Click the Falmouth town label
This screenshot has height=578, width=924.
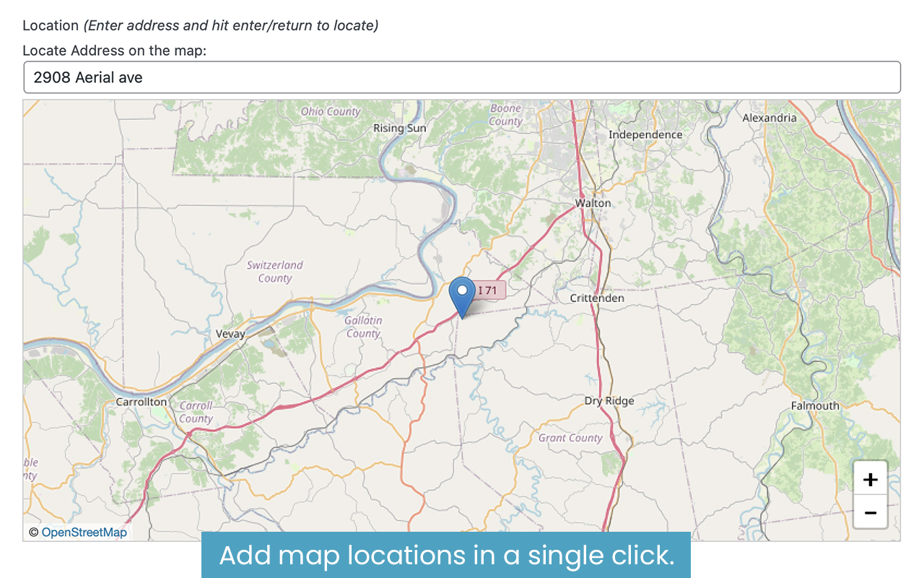coord(815,406)
